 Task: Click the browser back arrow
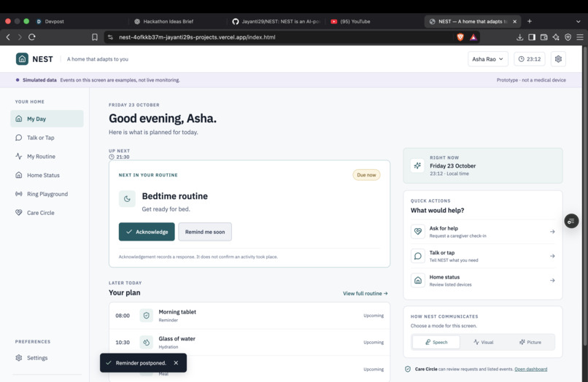click(x=8, y=36)
